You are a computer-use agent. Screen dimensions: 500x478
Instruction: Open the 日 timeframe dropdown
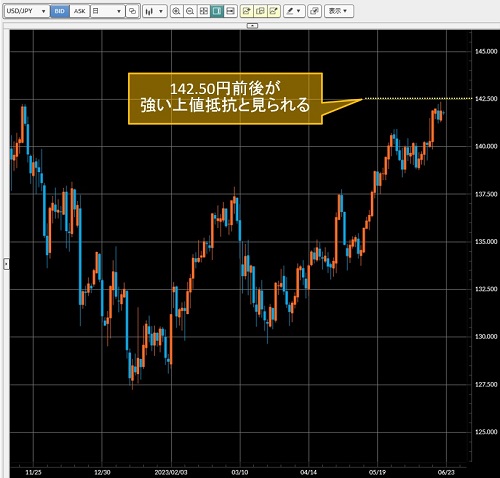coord(107,11)
